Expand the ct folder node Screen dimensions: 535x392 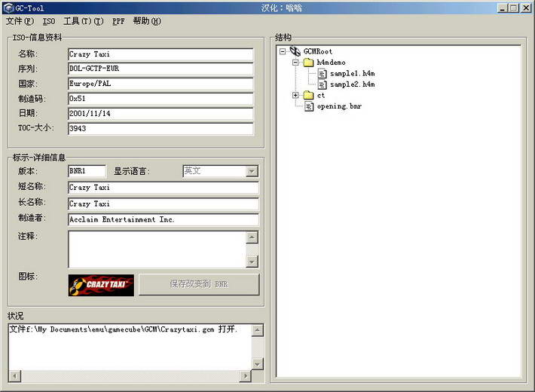tap(295, 96)
